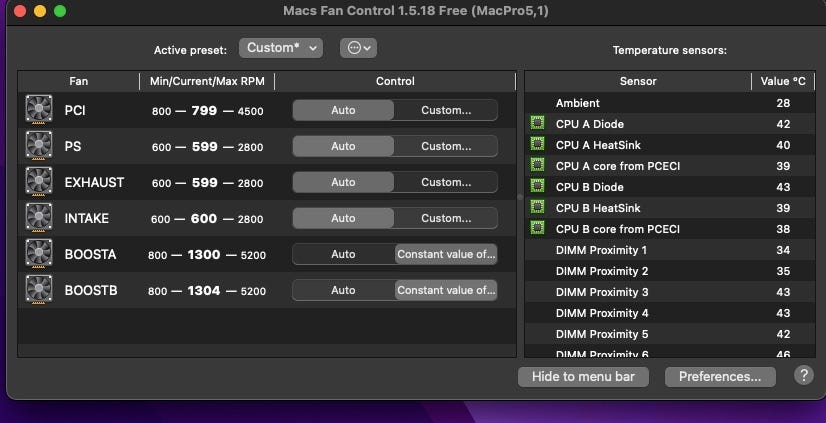826x423 pixels.
Task: Click the CPU B HeatSink chip icon
Action: point(538,208)
